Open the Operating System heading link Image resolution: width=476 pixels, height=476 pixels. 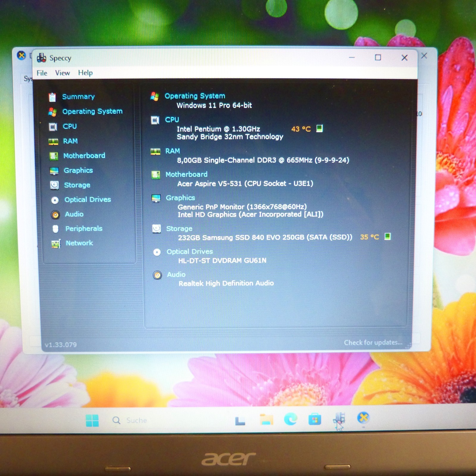(x=195, y=96)
